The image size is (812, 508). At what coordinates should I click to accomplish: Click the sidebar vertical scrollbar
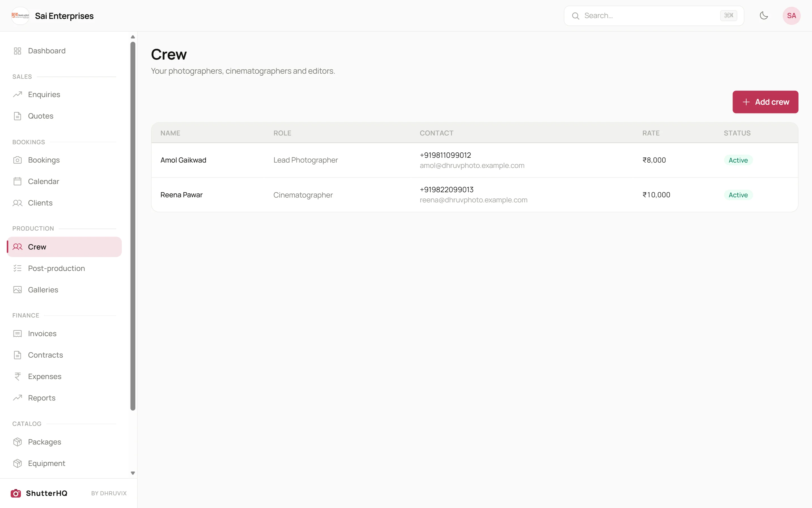pos(133,226)
